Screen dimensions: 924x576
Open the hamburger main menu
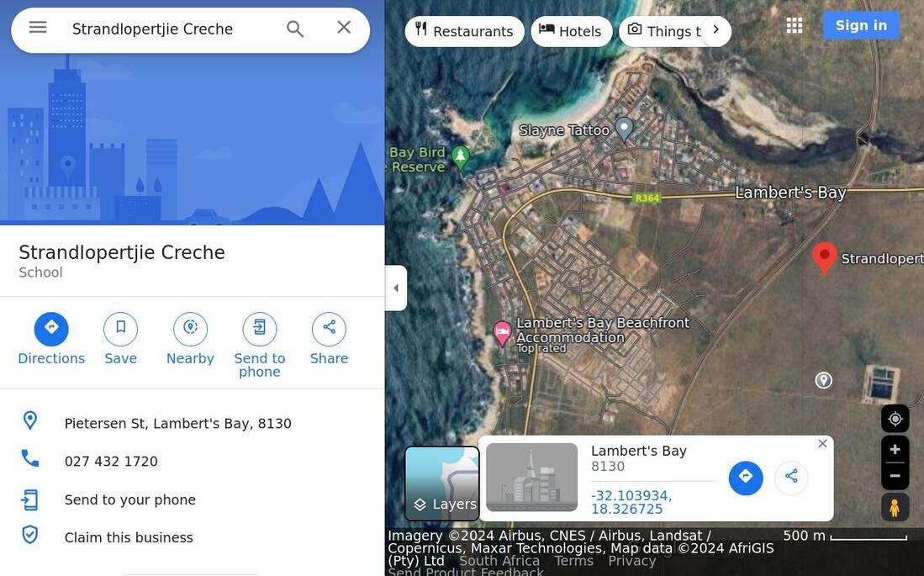pos(38,28)
